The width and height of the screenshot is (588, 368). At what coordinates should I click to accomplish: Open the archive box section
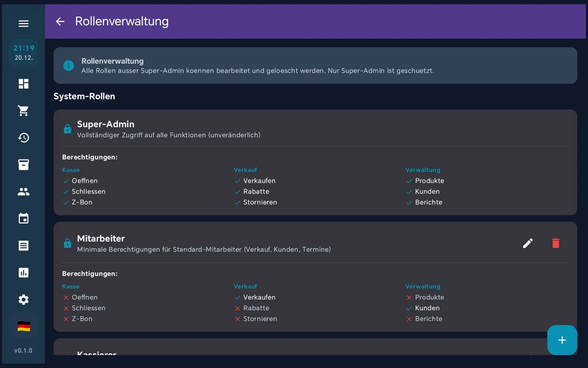[x=24, y=165]
